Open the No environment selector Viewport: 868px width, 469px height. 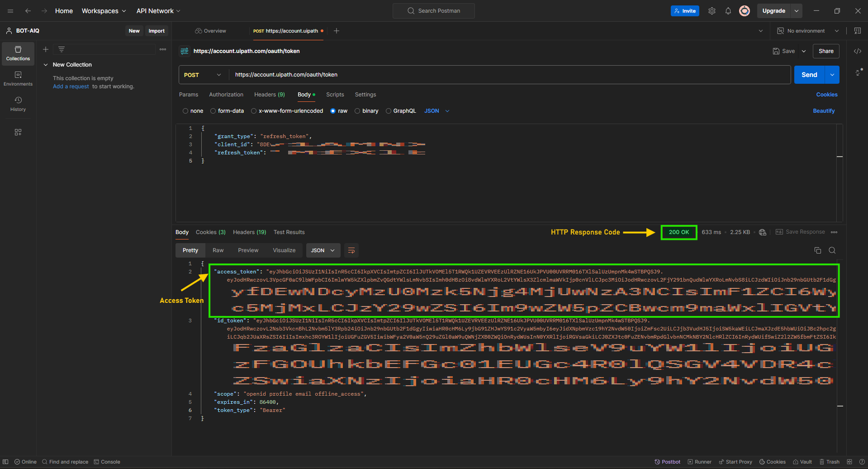click(808, 31)
